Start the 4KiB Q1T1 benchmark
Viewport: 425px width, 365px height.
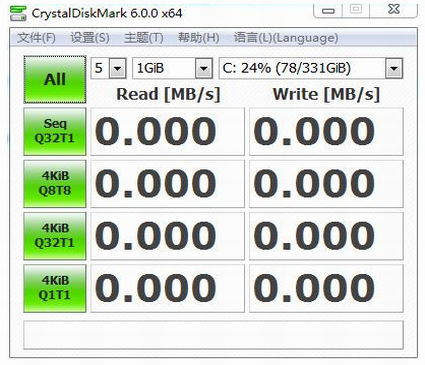55,288
